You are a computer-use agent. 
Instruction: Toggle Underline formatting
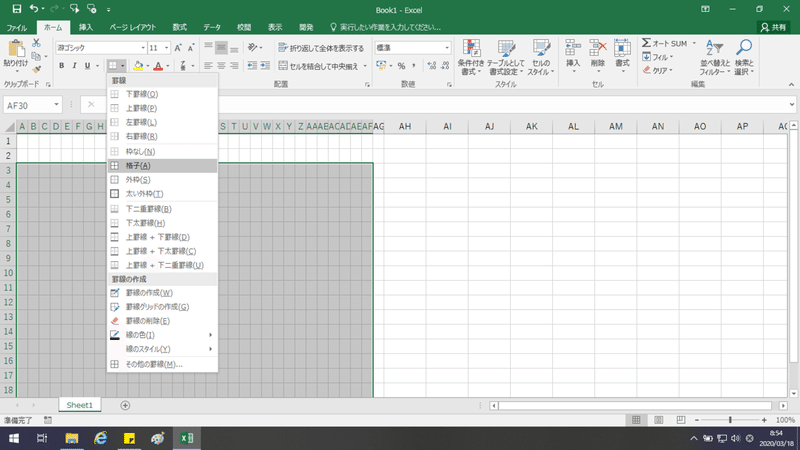coord(87,66)
